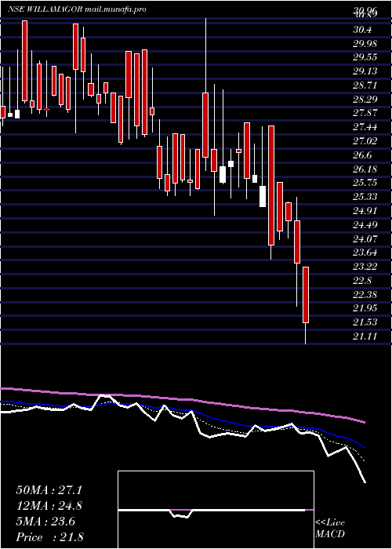The image size is (392, 549).
Task: Click the last red candlestick near 21.53
Action: [306, 295]
